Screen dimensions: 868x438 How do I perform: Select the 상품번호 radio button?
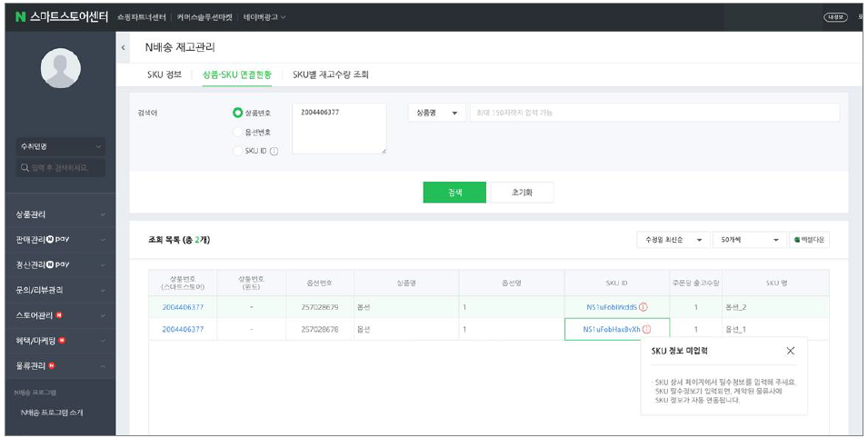[238, 113]
